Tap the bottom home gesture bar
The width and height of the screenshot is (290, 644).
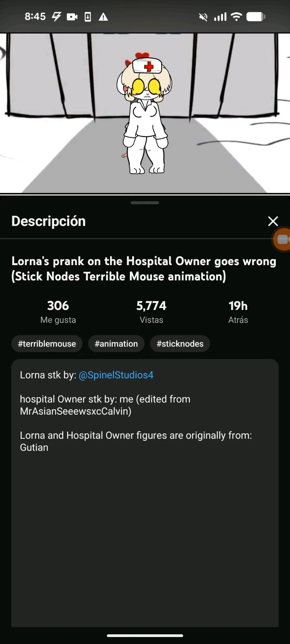(x=145, y=636)
